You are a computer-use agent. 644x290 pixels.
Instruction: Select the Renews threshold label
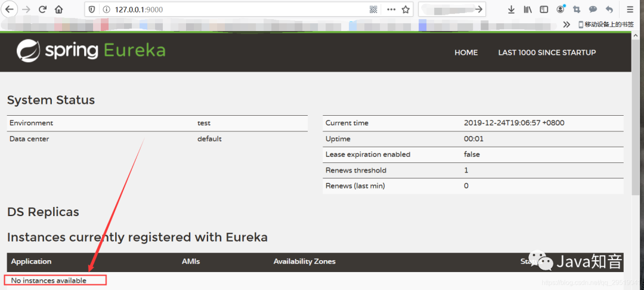pyautogui.click(x=356, y=170)
